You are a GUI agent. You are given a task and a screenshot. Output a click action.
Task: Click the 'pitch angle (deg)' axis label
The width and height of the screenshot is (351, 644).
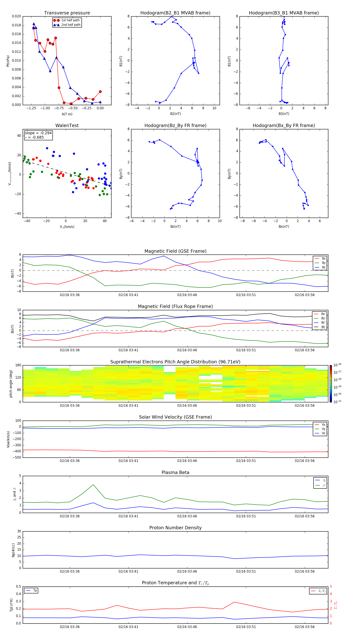click(11, 384)
